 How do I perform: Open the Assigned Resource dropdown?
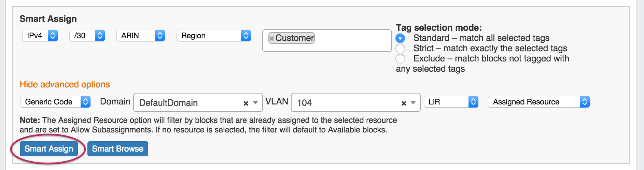point(538,102)
